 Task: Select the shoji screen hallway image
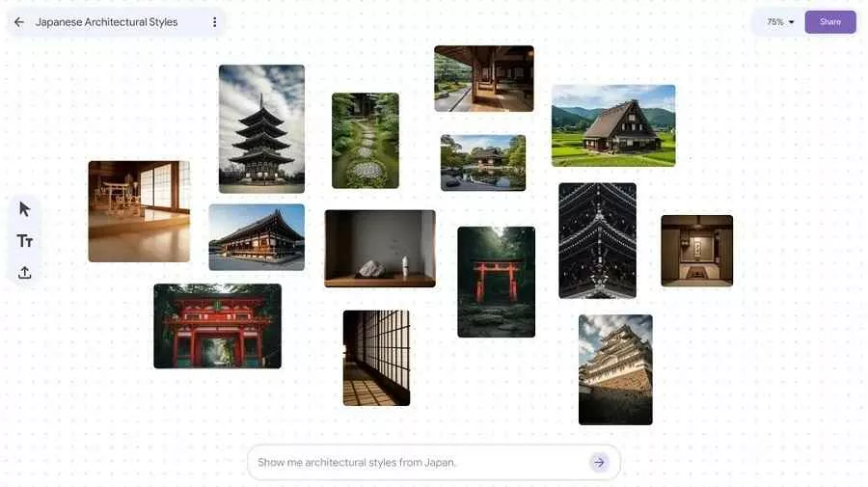[x=376, y=358]
